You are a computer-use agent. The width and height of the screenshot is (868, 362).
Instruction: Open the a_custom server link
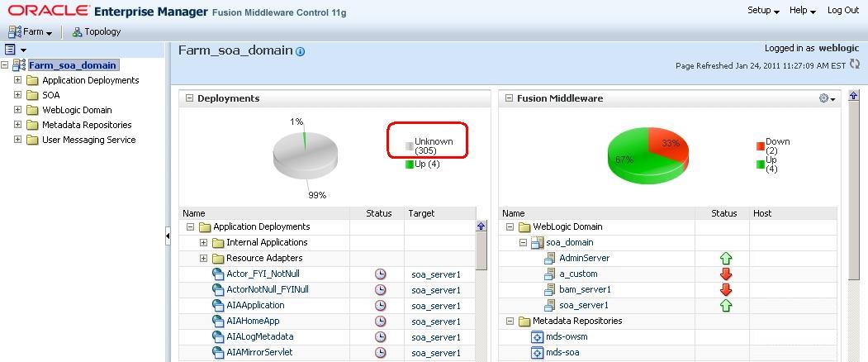[x=578, y=274]
